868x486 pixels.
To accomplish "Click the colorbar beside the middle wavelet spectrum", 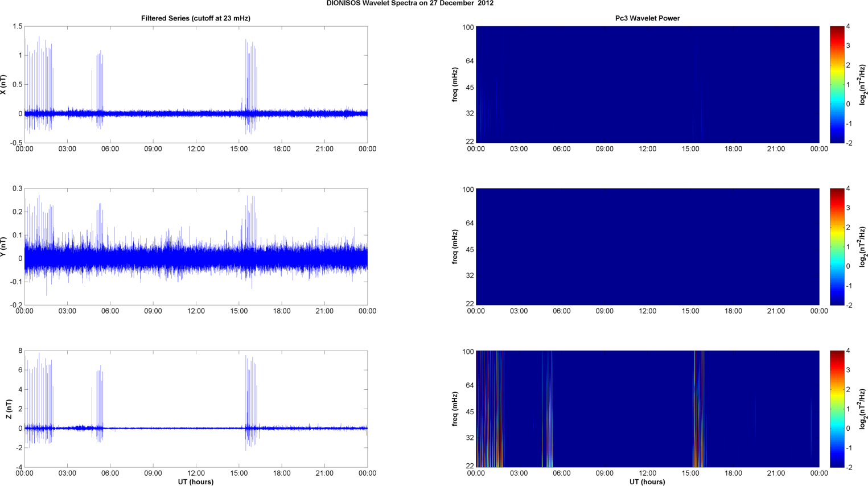I will click(837, 246).
